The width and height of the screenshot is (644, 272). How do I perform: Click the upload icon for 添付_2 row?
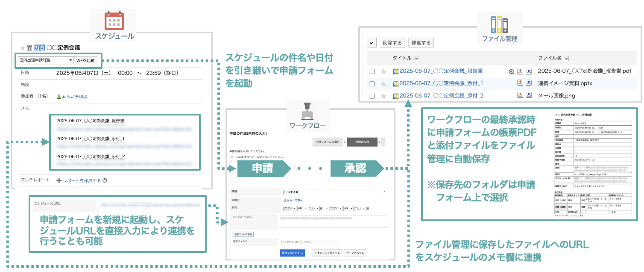(x=528, y=96)
